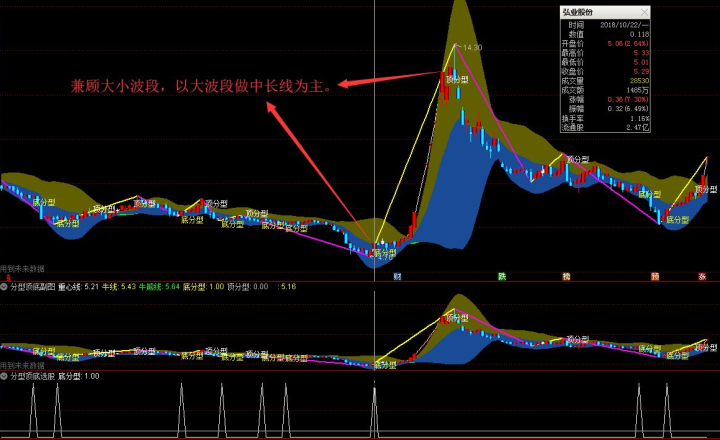This screenshot has width=720, height=440.
Task: Click the 开盘价 5.06 row in popup
Action: (605, 44)
